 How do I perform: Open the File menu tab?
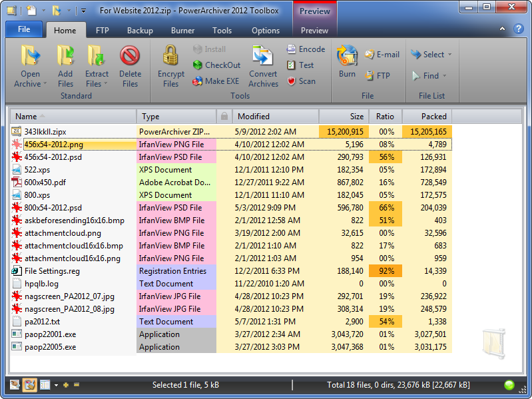click(24, 29)
